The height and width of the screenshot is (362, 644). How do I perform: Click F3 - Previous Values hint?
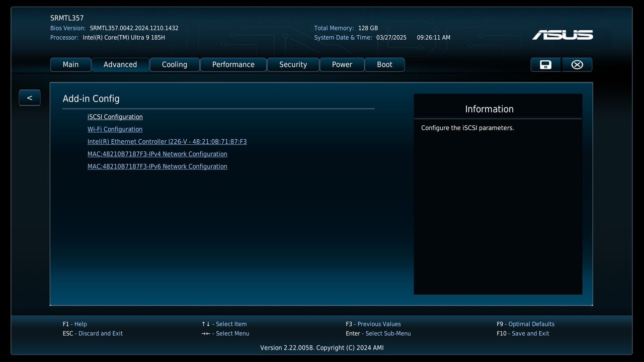click(x=373, y=324)
